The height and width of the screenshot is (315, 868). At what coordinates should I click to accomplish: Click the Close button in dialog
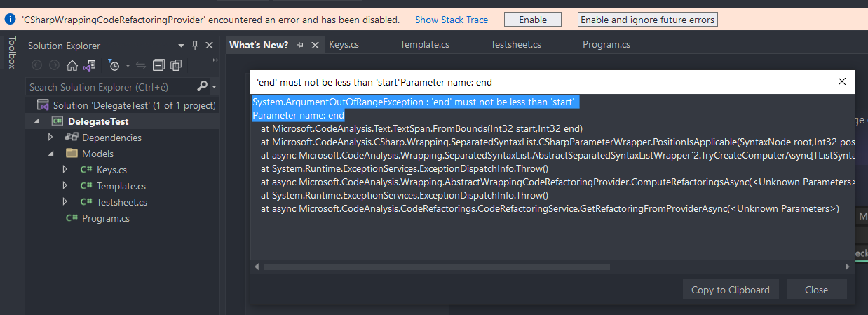817,290
